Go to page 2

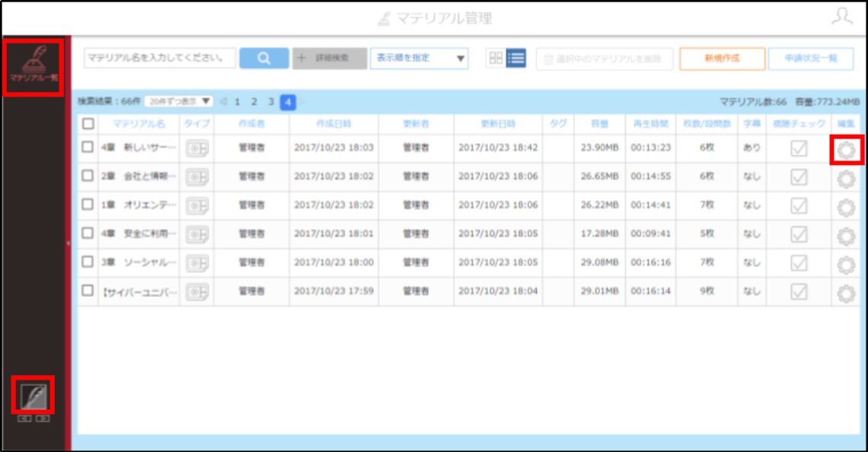[254, 102]
